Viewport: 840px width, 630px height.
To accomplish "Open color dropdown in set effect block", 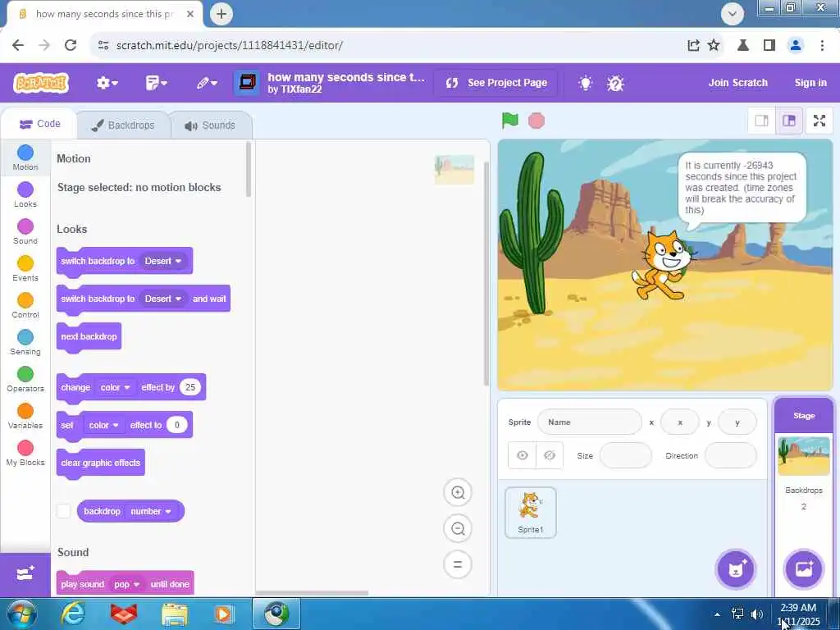I will pos(103,425).
